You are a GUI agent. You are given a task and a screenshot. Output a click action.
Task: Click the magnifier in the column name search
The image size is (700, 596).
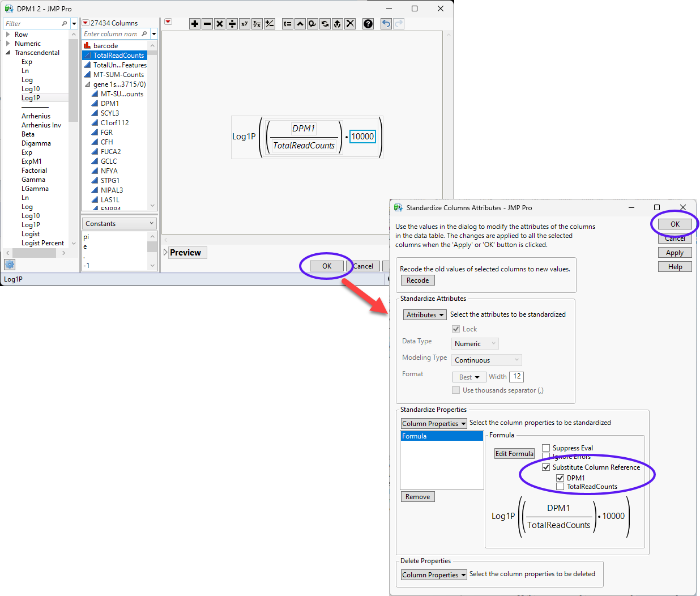point(144,34)
